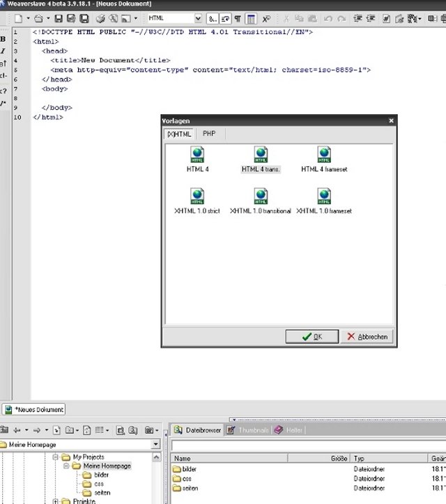Screen dimensions: 446x504
Task: Click the Paste clipboard icon
Action: point(312,19)
